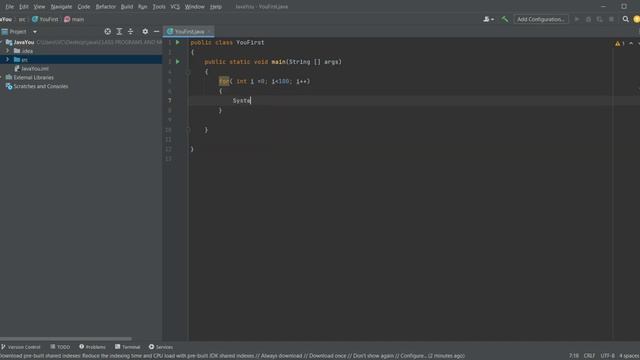Screen dimensions: 640x360
Task: Click line number 7 in gutter
Action: pos(169,100)
